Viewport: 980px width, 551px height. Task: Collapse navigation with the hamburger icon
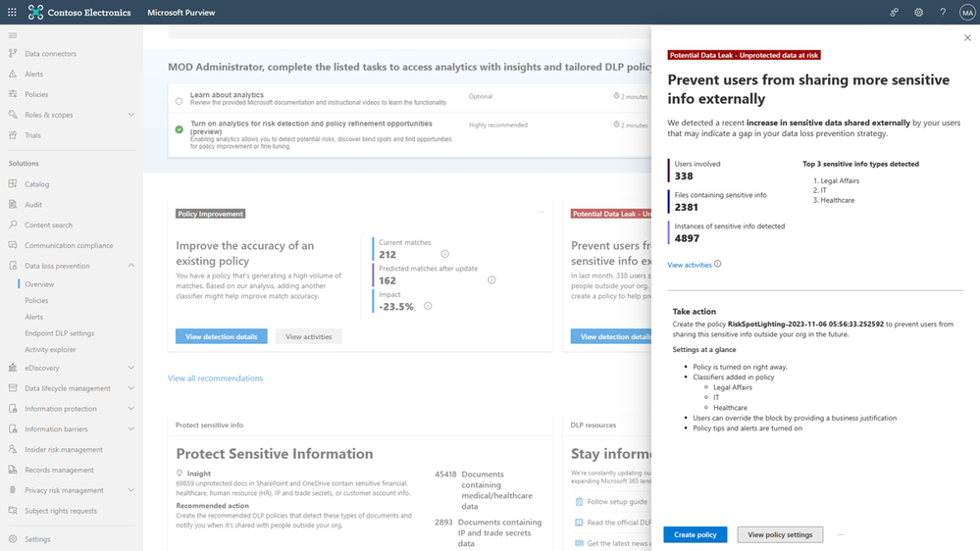click(13, 35)
